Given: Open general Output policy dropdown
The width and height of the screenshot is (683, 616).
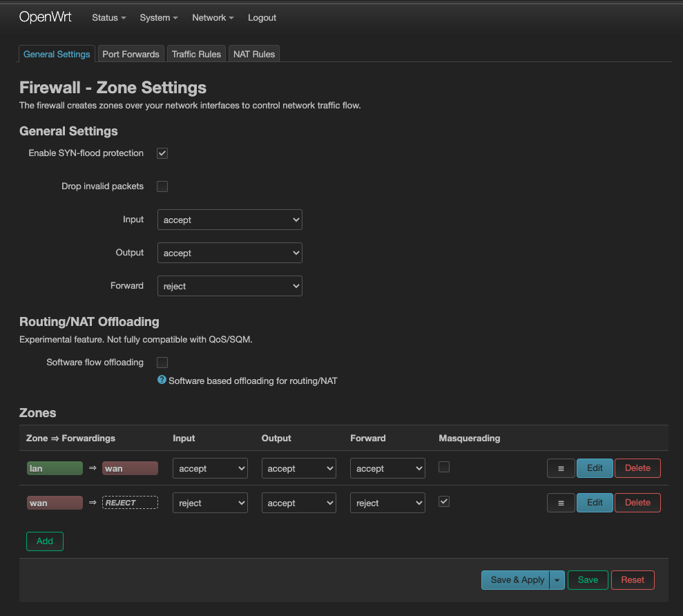Looking at the screenshot, I should pos(229,253).
